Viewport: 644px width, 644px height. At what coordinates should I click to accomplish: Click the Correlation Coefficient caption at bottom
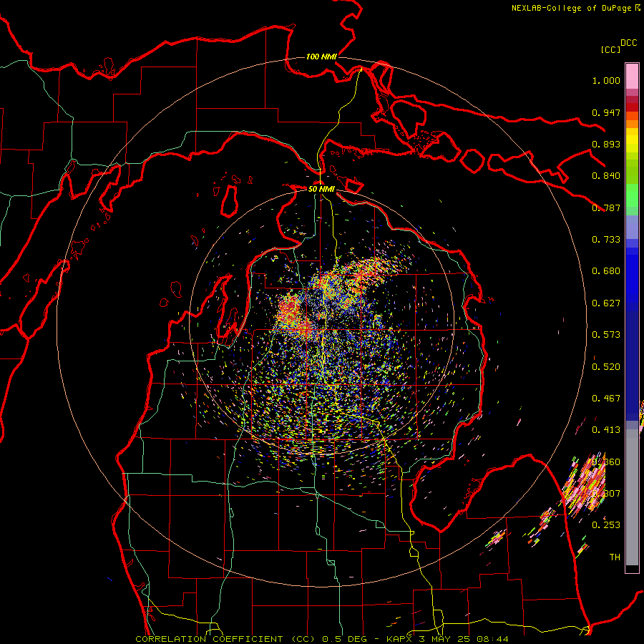pyautogui.click(x=321, y=639)
